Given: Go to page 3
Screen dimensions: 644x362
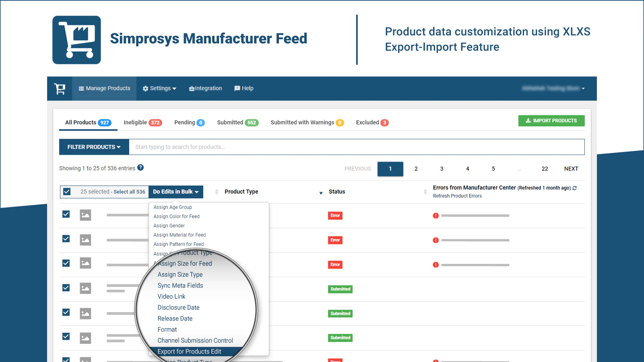Looking at the screenshot, I should [442, 169].
